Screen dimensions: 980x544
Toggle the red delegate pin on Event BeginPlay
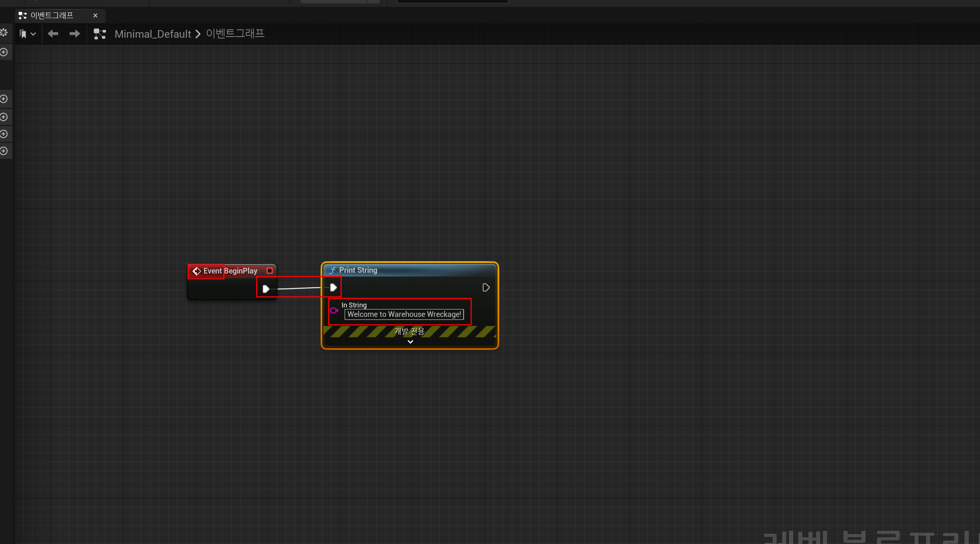point(270,270)
